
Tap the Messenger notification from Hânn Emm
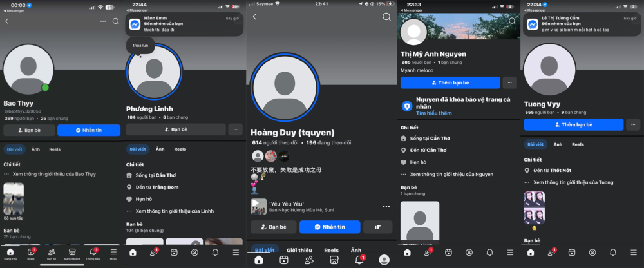(x=184, y=24)
